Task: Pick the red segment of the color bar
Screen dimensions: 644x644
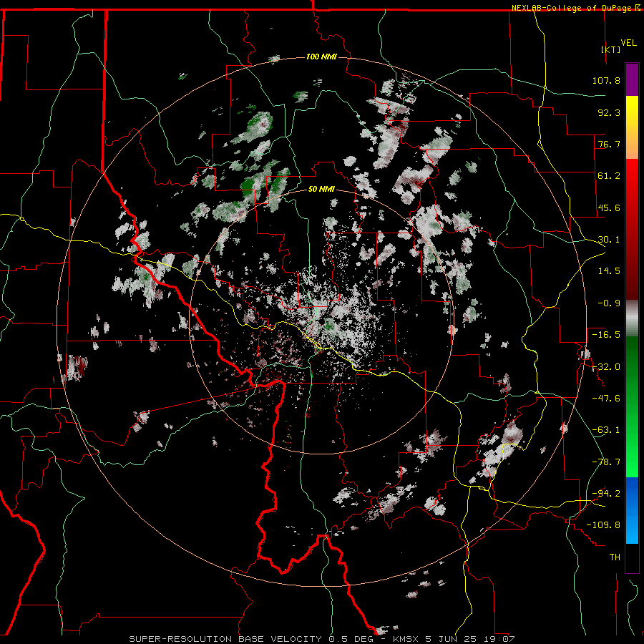Action: pos(632,229)
